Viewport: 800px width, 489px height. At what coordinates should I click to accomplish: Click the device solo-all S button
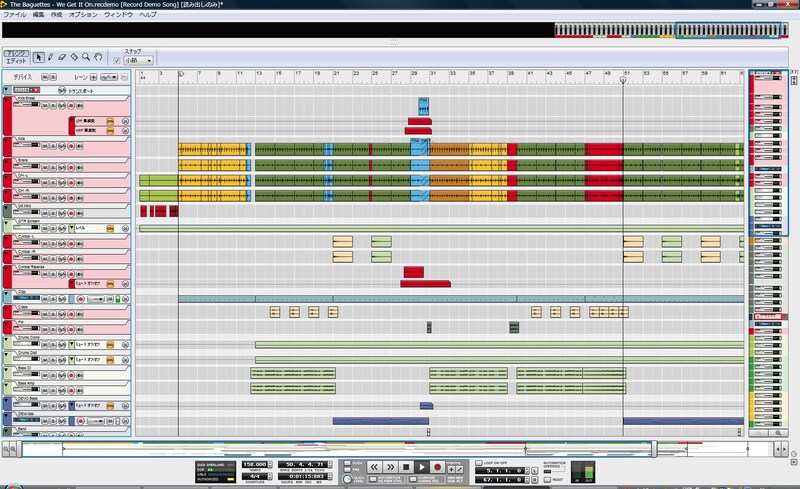[x=53, y=77]
